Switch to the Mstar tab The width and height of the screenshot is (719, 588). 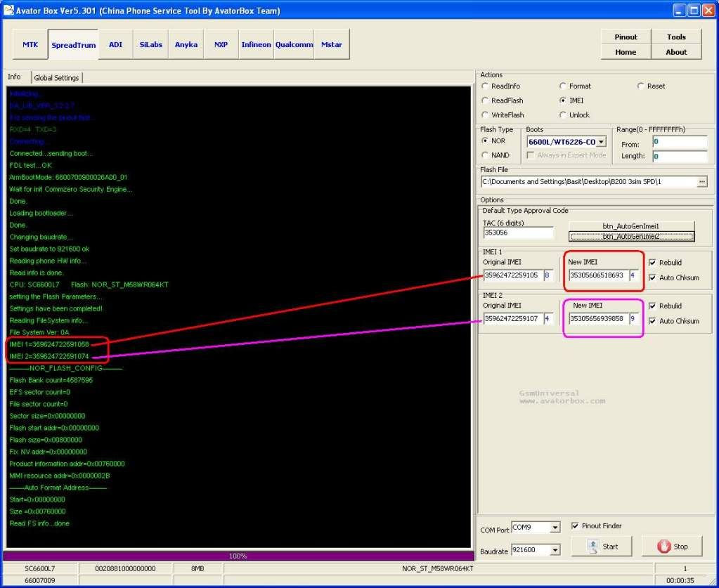tap(332, 44)
